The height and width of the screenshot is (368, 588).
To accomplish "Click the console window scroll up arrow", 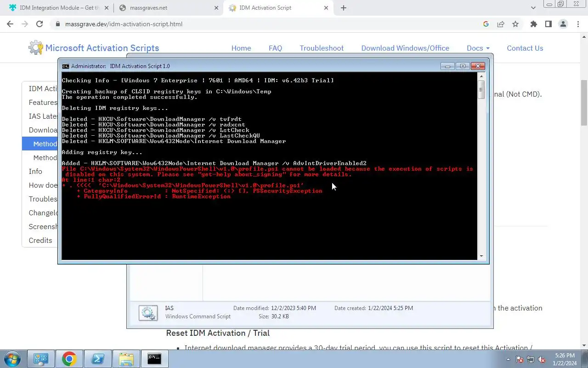I will (x=481, y=77).
